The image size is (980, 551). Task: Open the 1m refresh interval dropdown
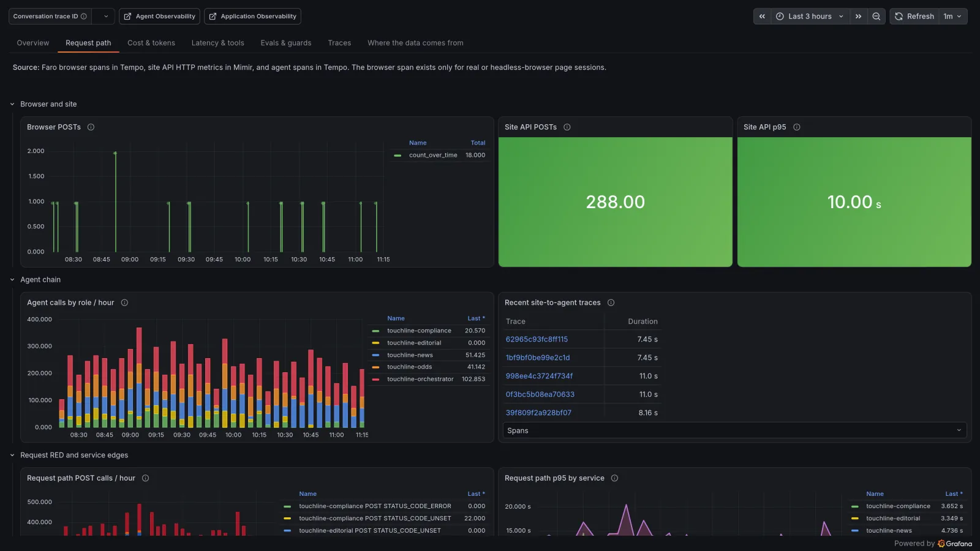point(952,17)
